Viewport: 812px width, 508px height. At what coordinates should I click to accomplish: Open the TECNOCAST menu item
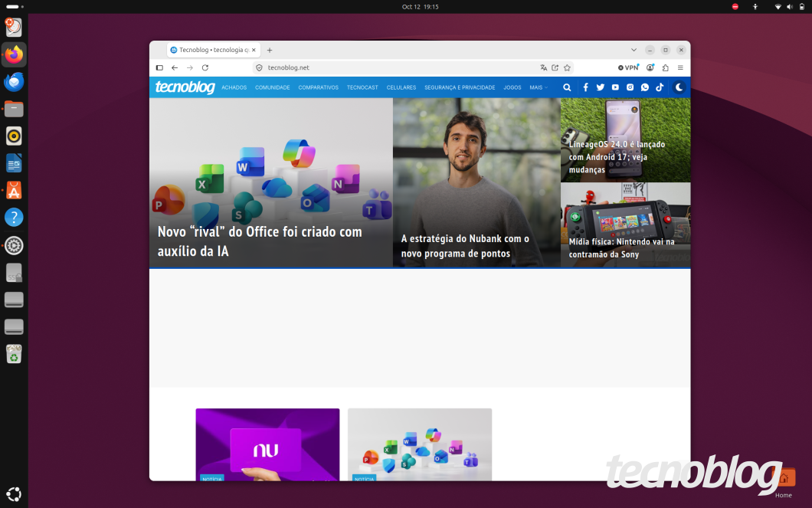[362, 87]
